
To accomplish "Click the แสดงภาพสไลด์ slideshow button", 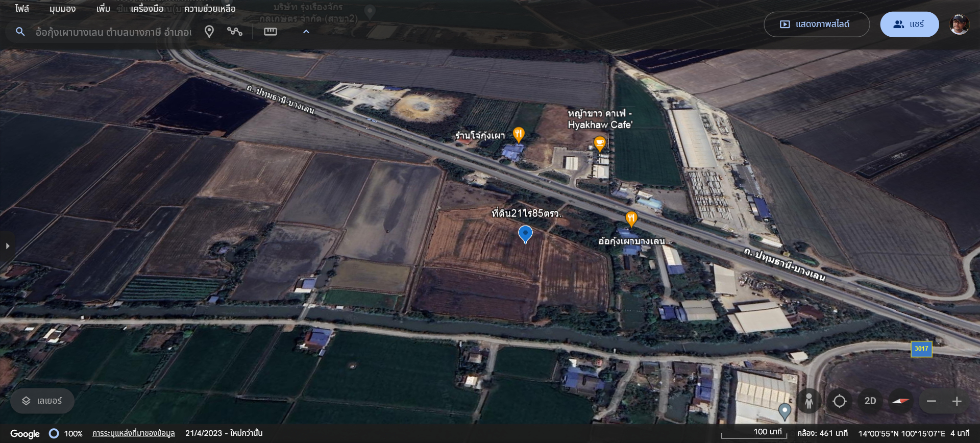I will pos(817,24).
